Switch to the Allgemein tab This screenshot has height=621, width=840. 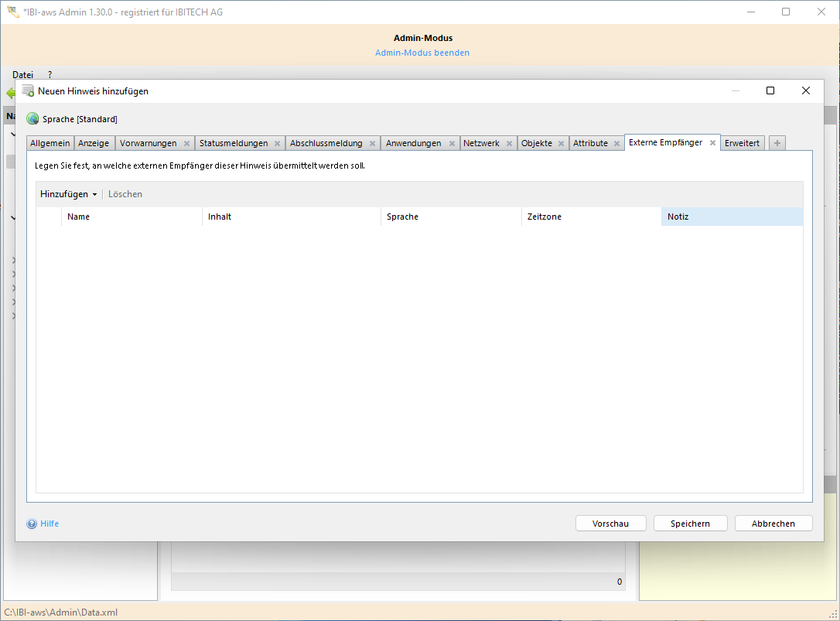(50, 143)
